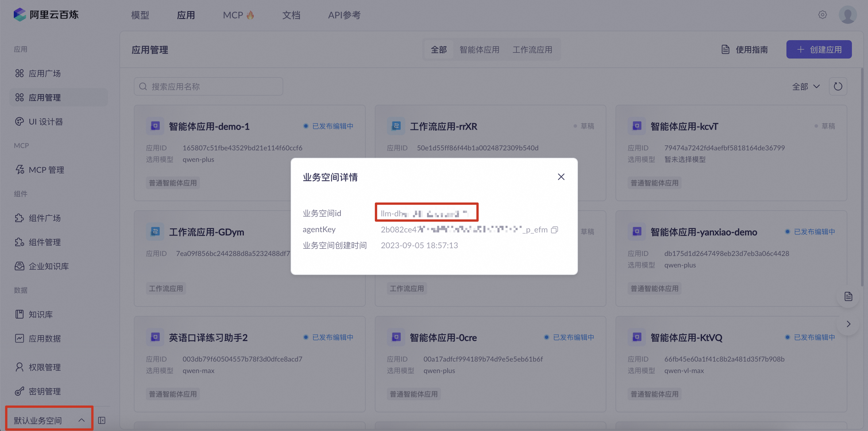Click the 智能体应用-KtVQ title
The width and height of the screenshot is (868, 431).
coord(686,337)
